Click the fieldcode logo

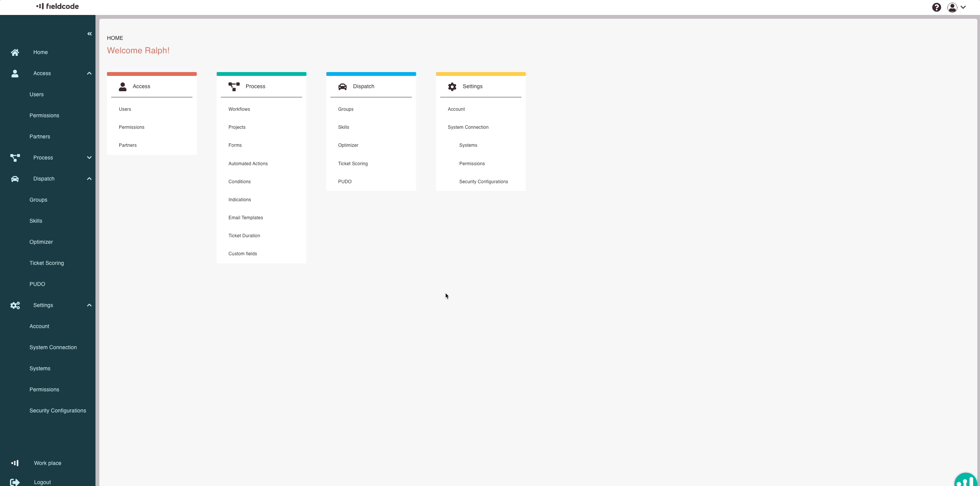click(x=58, y=6)
